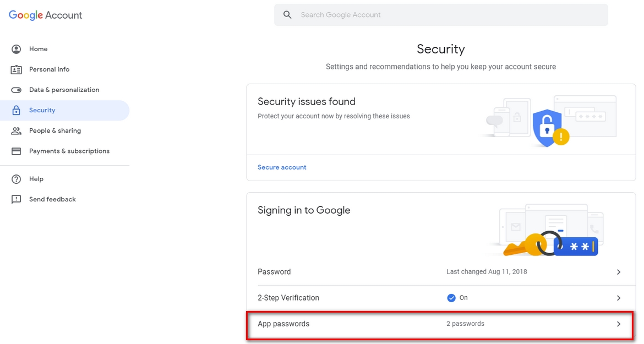Click the search magnifier icon

(287, 15)
